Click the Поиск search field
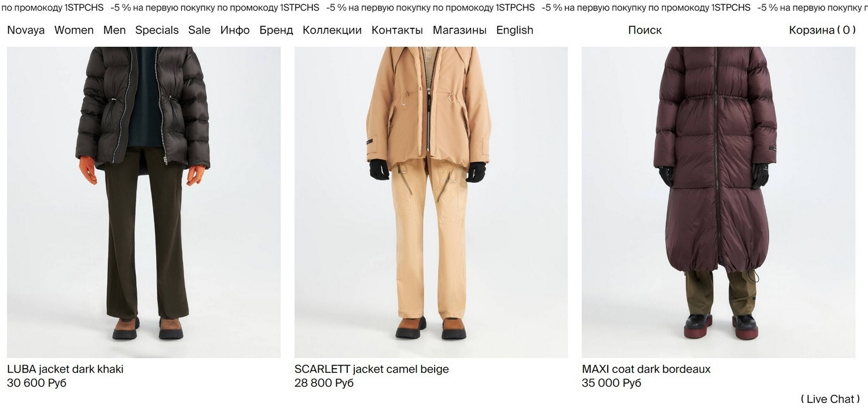The image size is (868, 415). (645, 30)
